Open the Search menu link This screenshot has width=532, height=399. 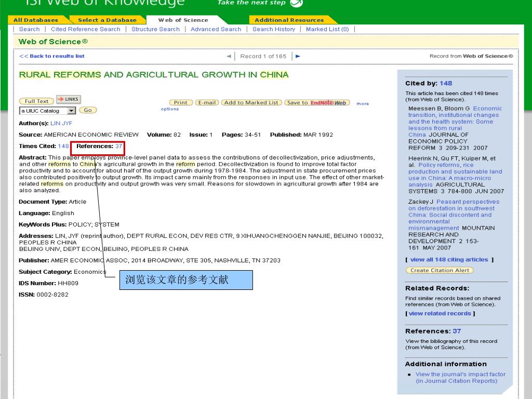point(29,29)
